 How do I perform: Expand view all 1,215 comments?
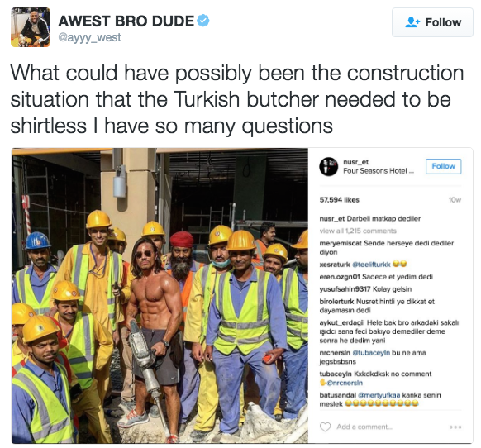(x=358, y=231)
